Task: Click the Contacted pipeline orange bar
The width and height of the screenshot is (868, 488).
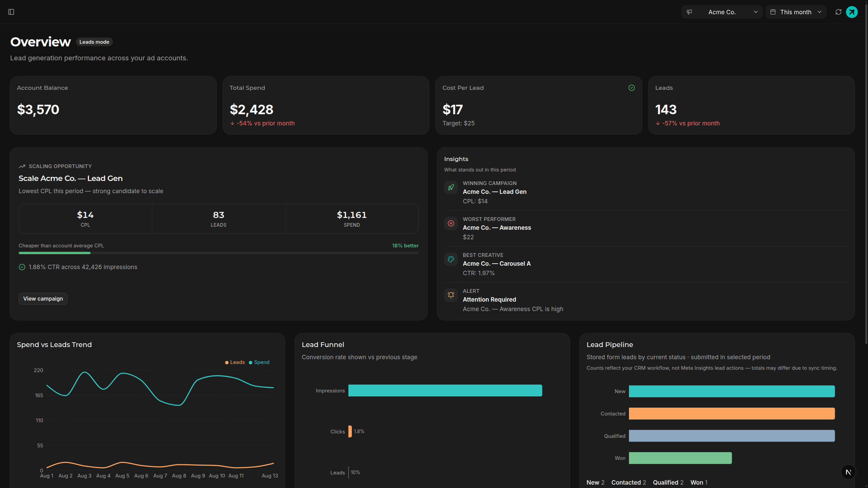Action: point(732,414)
